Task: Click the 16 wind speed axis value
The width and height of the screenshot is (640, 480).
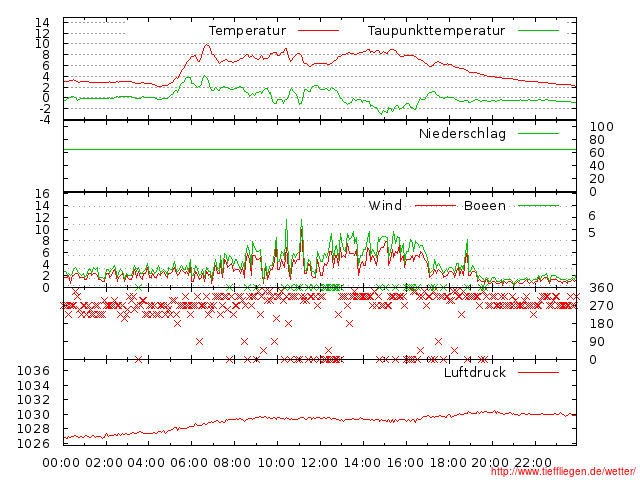Action: tap(42, 194)
